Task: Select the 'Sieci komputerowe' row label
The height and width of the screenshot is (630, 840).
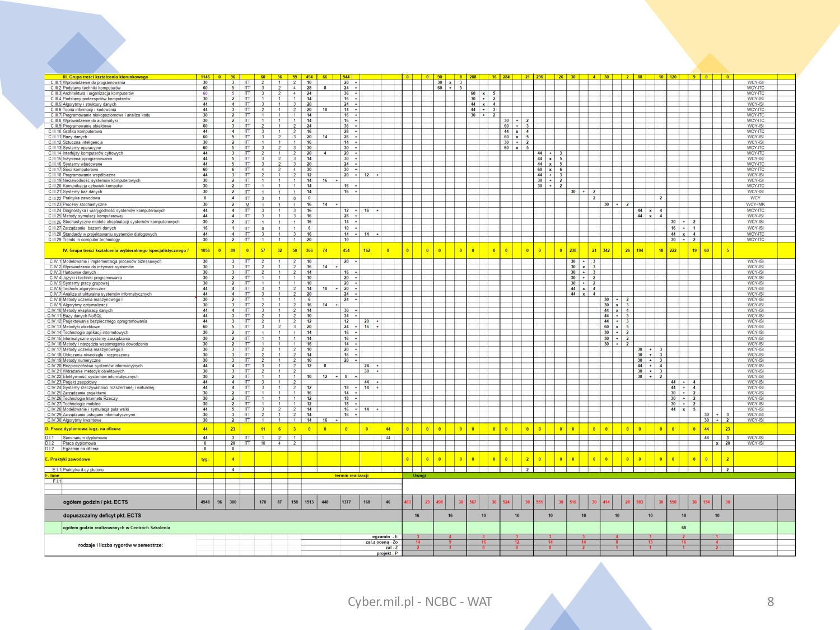Action: tap(80, 170)
